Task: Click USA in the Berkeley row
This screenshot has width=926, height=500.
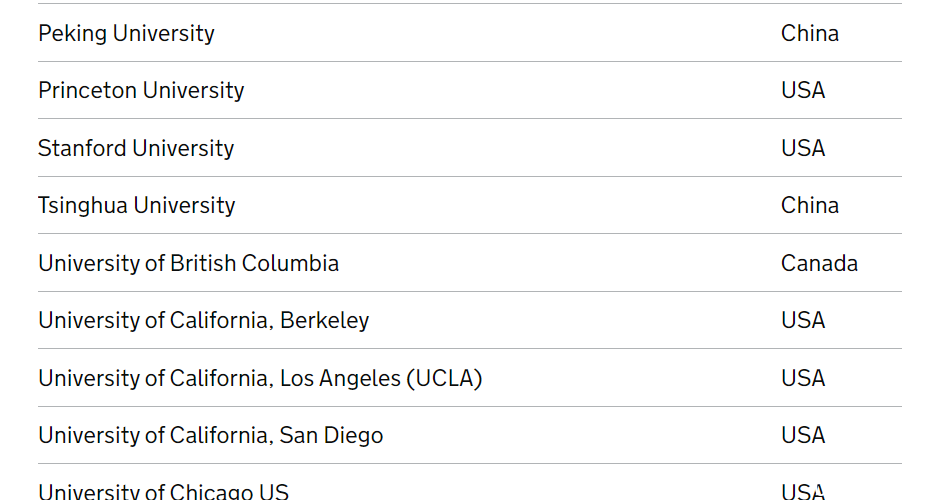Action: tap(803, 321)
